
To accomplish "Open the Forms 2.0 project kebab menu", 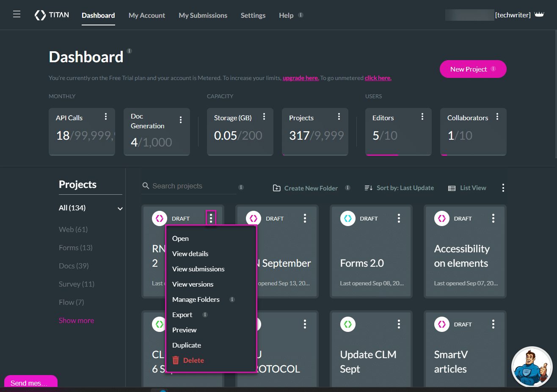I will (x=399, y=218).
